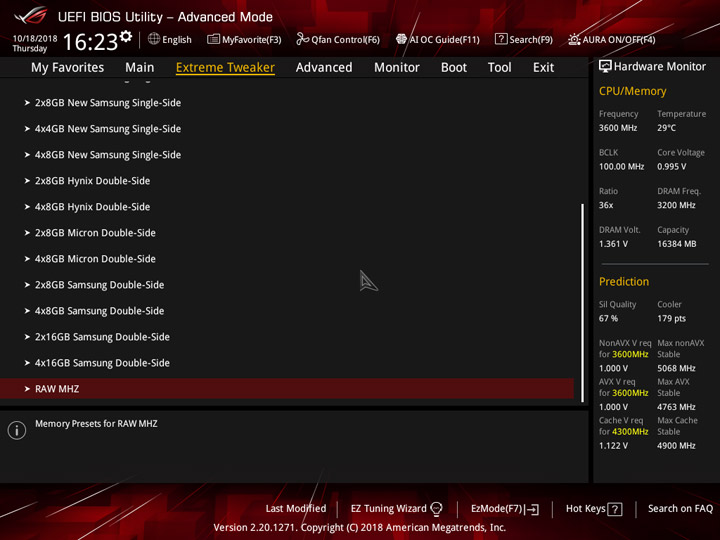The image size is (720, 540).
Task: Open Qfan Control fan icon
Action: tap(302, 39)
